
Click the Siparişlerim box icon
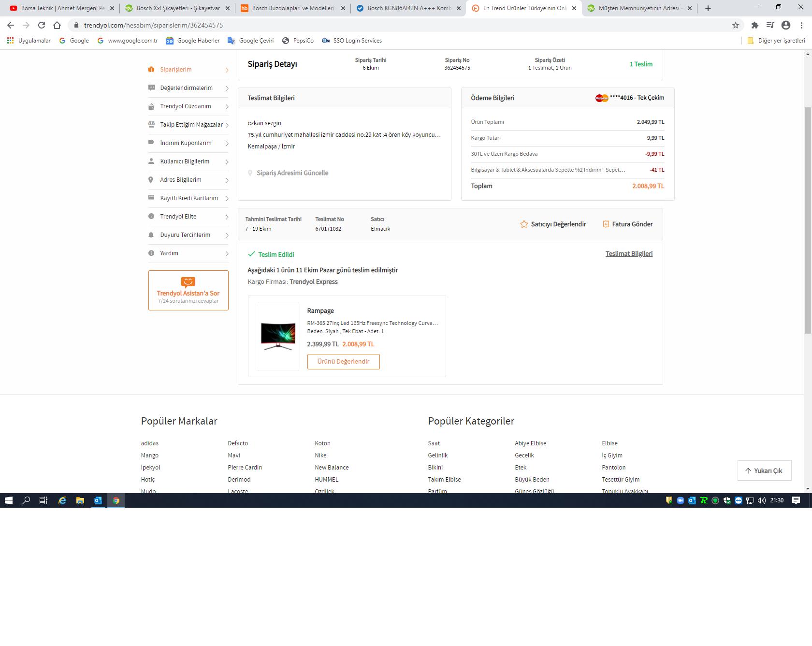[x=151, y=70]
